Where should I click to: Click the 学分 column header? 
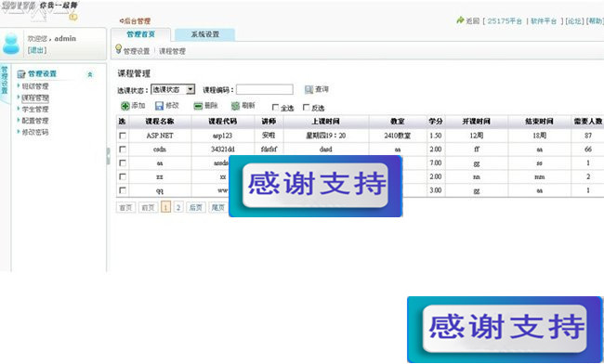436,122
